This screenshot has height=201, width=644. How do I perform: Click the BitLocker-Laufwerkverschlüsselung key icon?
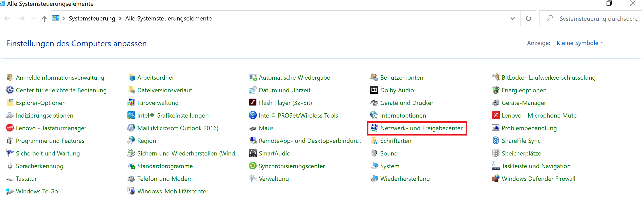tap(495, 77)
